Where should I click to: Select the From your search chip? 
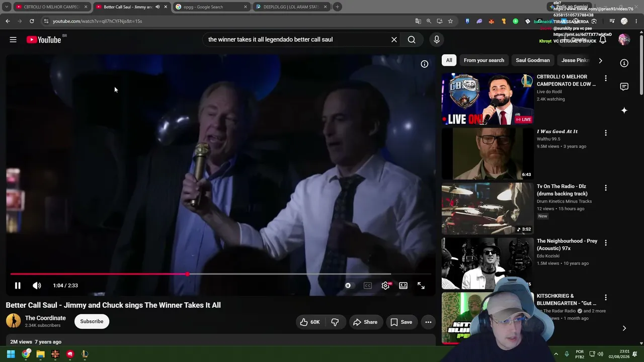[484, 60]
